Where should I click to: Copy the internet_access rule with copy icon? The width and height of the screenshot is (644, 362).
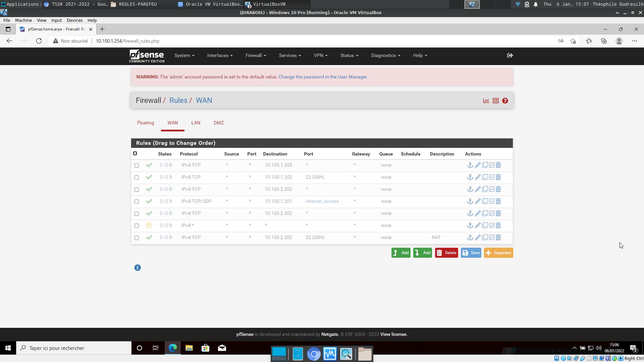485,201
